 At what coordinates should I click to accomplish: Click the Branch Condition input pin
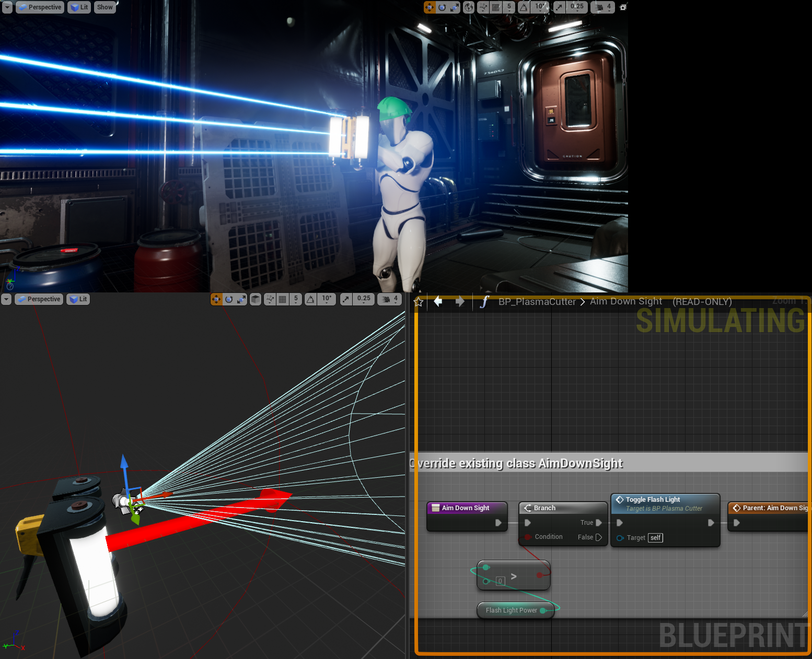coord(528,537)
